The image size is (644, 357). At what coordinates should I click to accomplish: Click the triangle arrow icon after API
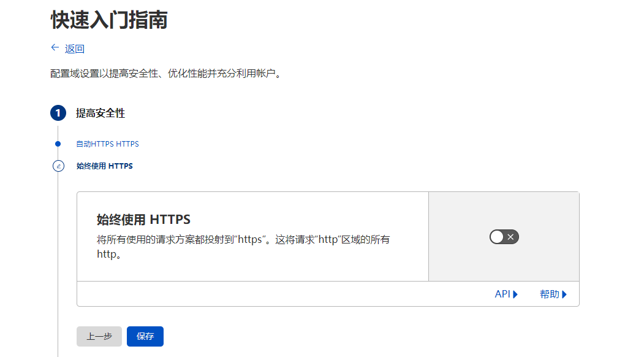point(515,294)
